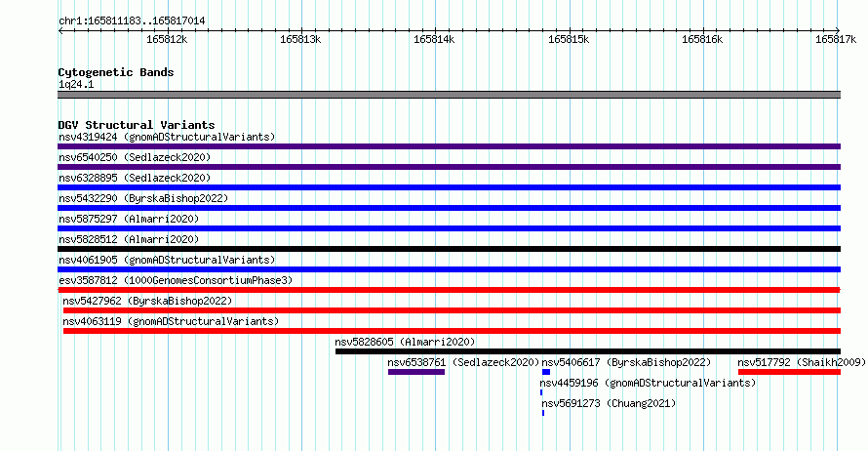
Task: Open the nsv4459196 gnomAD variant label
Action: click(648, 383)
